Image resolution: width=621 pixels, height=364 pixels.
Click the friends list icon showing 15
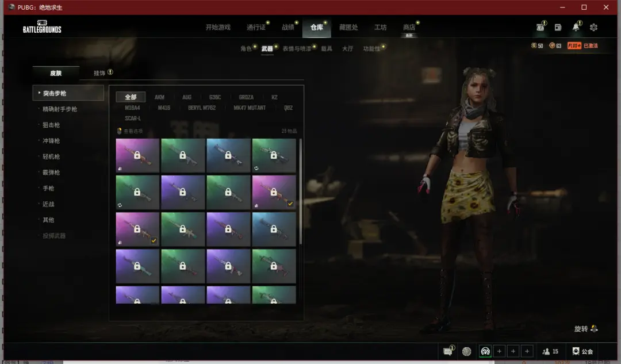tap(550, 351)
